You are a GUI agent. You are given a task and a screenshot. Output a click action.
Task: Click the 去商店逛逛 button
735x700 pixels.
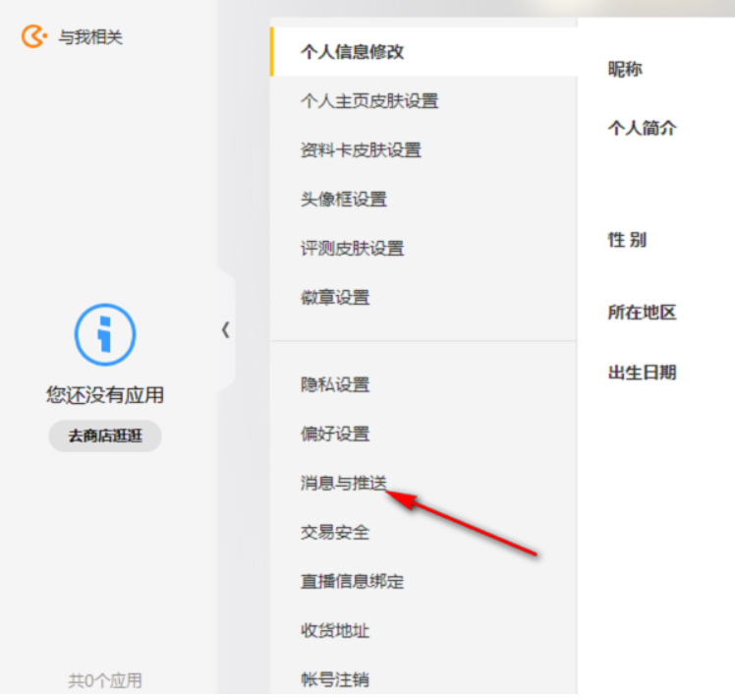point(105,436)
